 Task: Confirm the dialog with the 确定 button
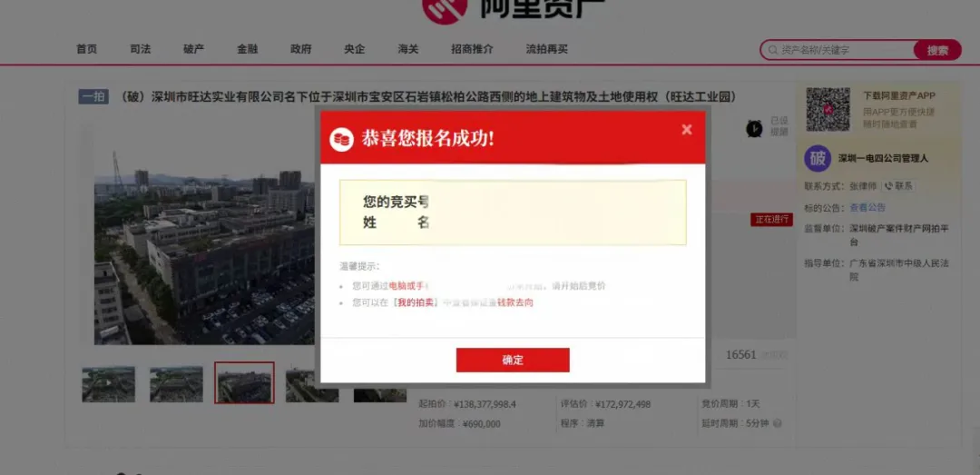click(513, 360)
